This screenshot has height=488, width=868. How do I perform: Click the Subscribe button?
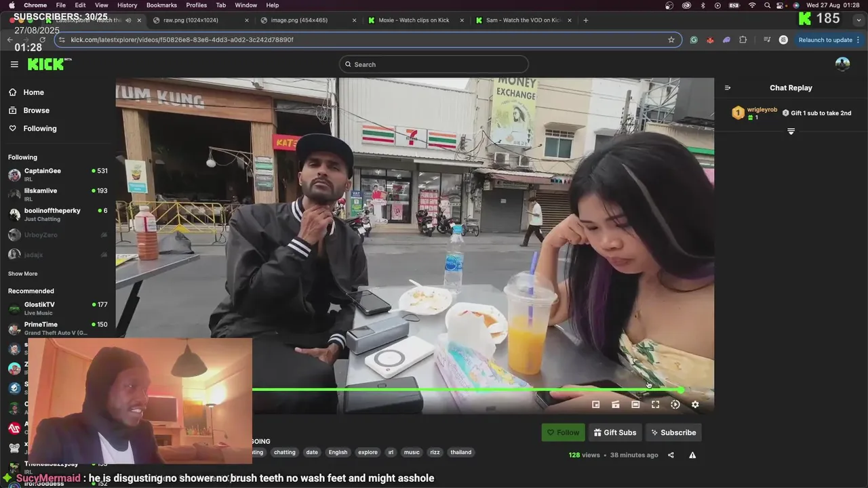tap(673, 432)
